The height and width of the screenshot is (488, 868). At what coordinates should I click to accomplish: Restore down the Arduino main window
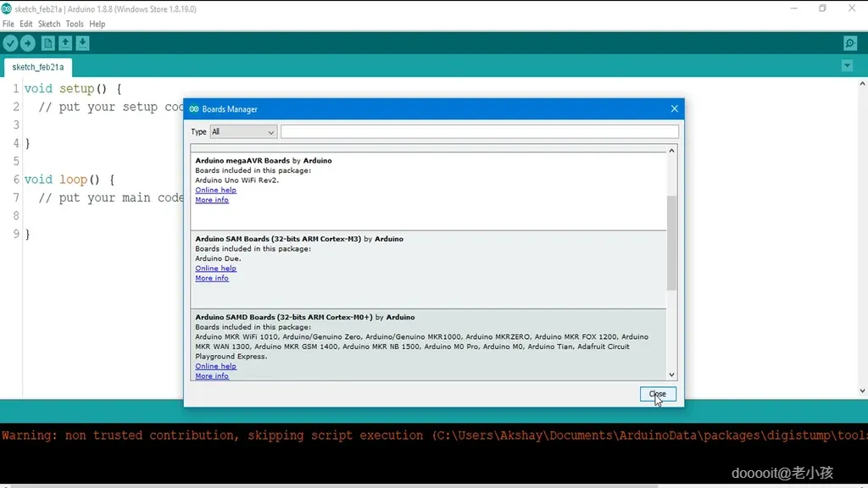pos(822,8)
